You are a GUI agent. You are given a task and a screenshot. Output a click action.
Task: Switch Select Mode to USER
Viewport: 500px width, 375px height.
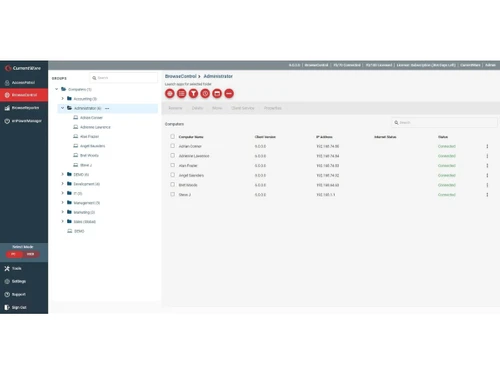coord(31,254)
